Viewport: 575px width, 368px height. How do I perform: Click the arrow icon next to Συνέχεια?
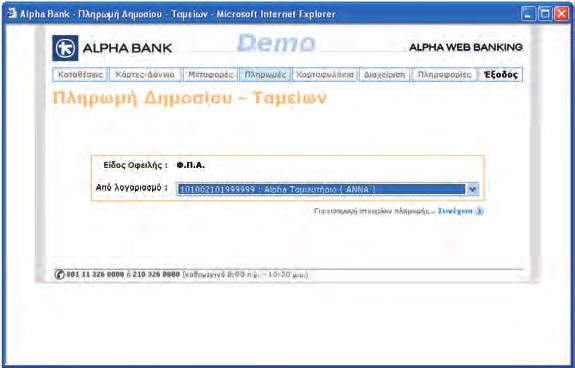(479, 211)
